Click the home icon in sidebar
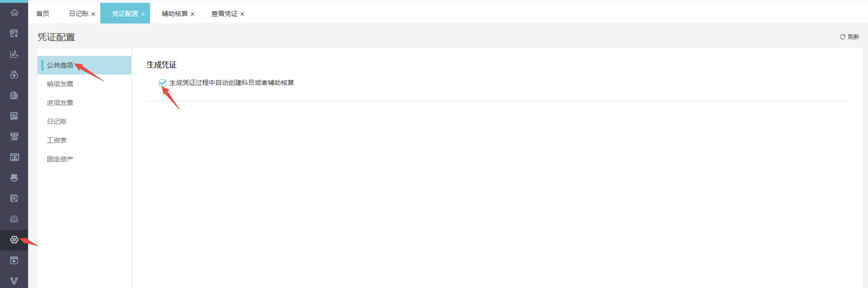This screenshot has width=868, height=288. 14,13
